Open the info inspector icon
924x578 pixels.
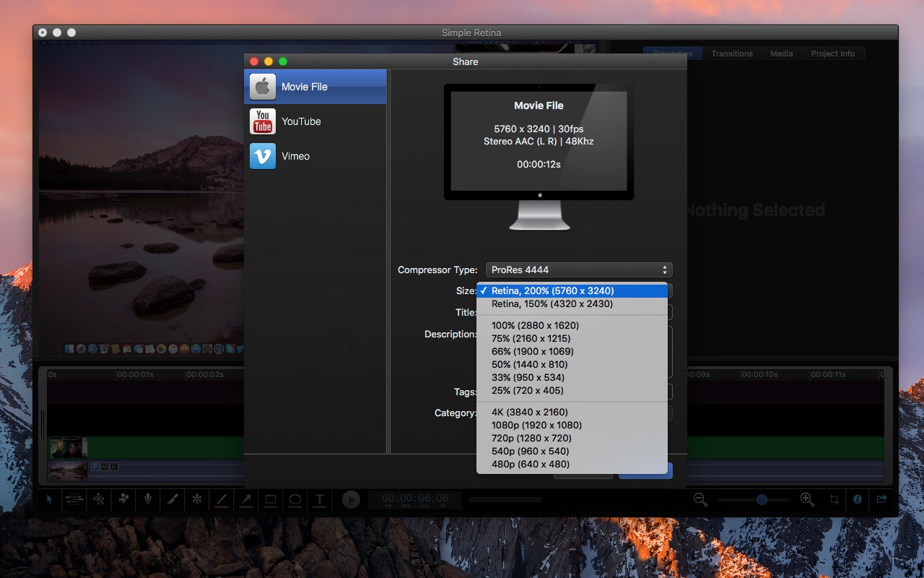858,499
